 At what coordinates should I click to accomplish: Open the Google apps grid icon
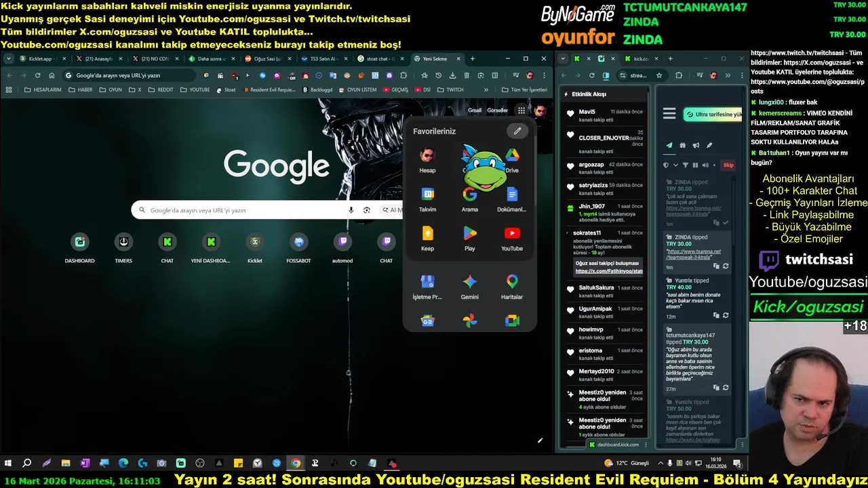[521, 110]
